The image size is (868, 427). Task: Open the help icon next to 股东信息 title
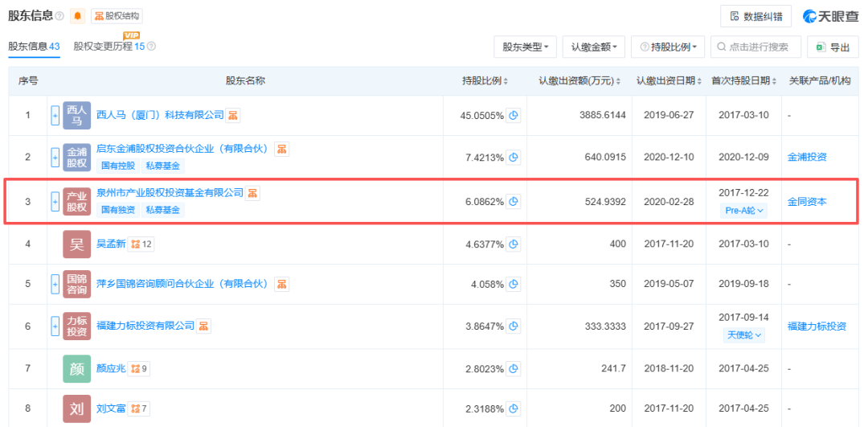tap(59, 17)
